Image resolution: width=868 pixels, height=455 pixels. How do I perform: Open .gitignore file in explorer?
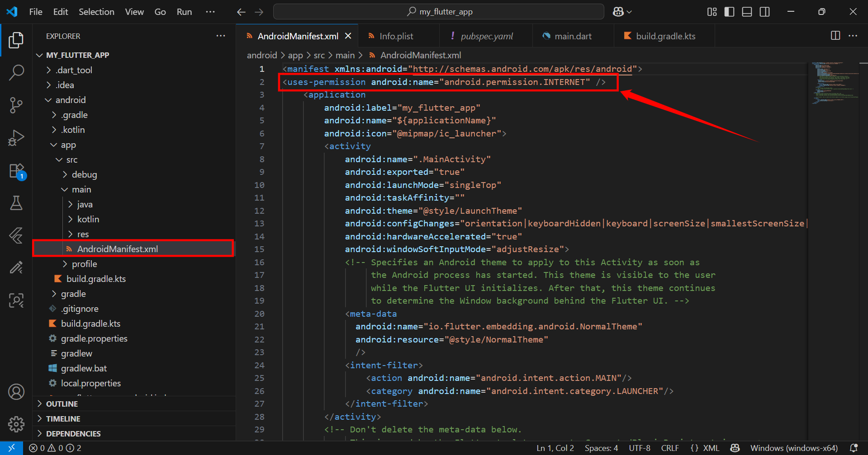[134, 309]
